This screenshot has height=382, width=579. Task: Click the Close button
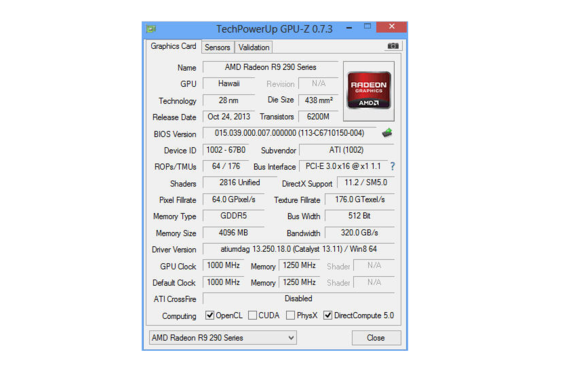[376, 338]
